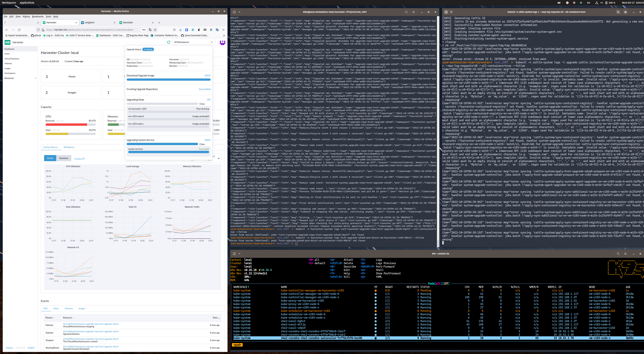Click the search magnifier in the kubectl terminal

pyautogui.click(x=618, y=12)
